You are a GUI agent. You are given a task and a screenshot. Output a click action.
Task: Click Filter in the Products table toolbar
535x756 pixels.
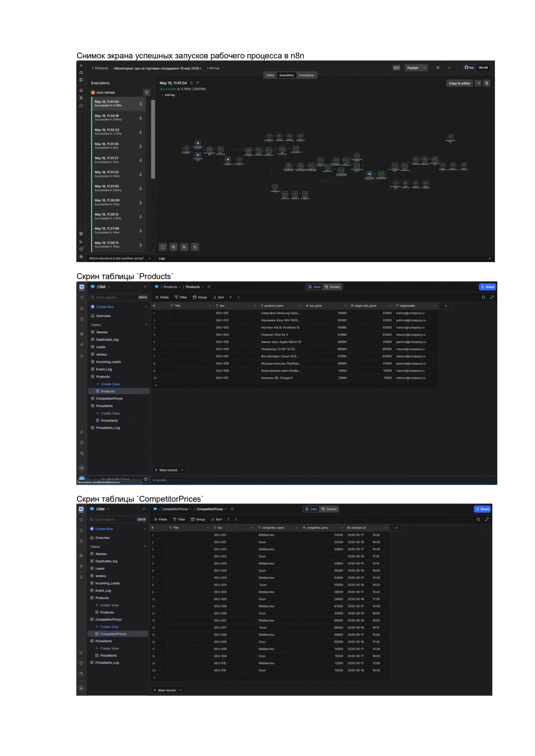pyautogui.click(x=181, y=297)
